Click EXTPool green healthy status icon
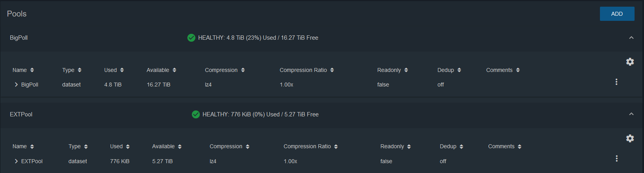Screen dimensions: 644x173 tap(196, 114)
